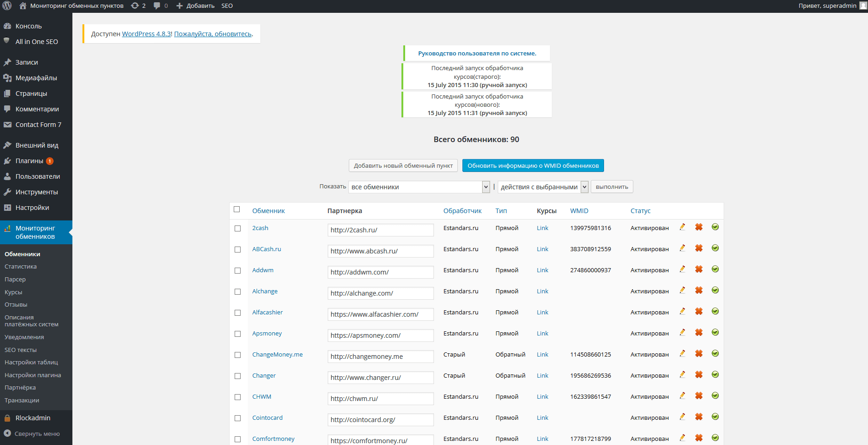Delete the ABCash.ru exchanger

699,248
